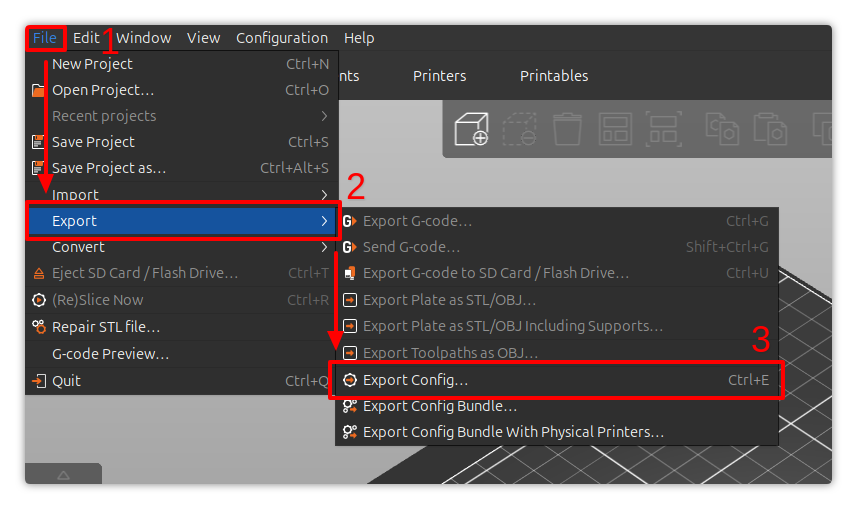Viewport: 857px width, 509px height.
Task: Click the collapse triangle handle at bottom left
Action: 63,475
